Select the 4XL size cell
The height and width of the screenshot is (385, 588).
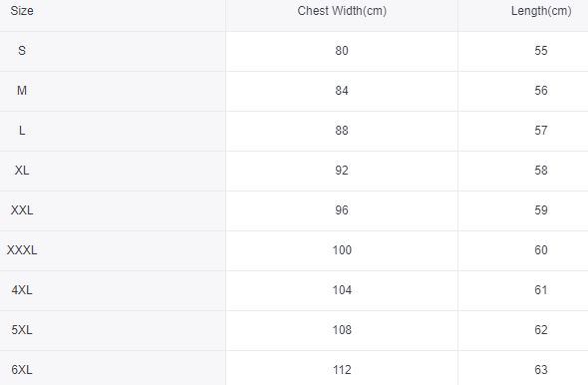22,290
